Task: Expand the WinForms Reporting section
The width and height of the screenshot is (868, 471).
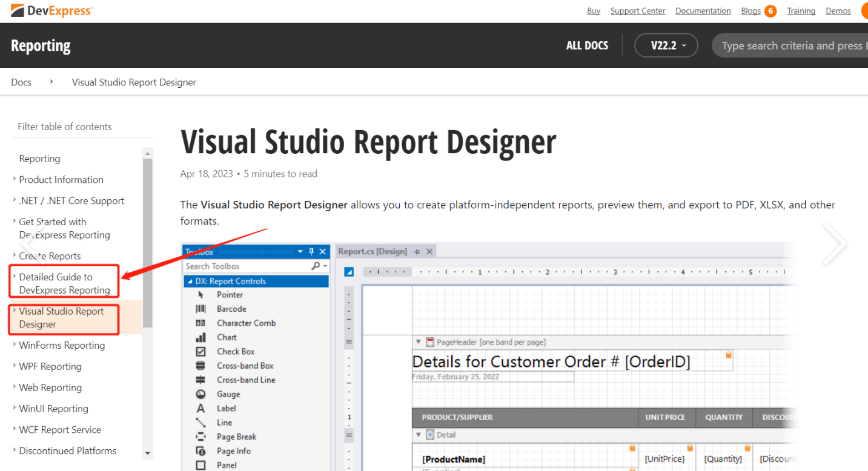Action: [x=15, y=345]
